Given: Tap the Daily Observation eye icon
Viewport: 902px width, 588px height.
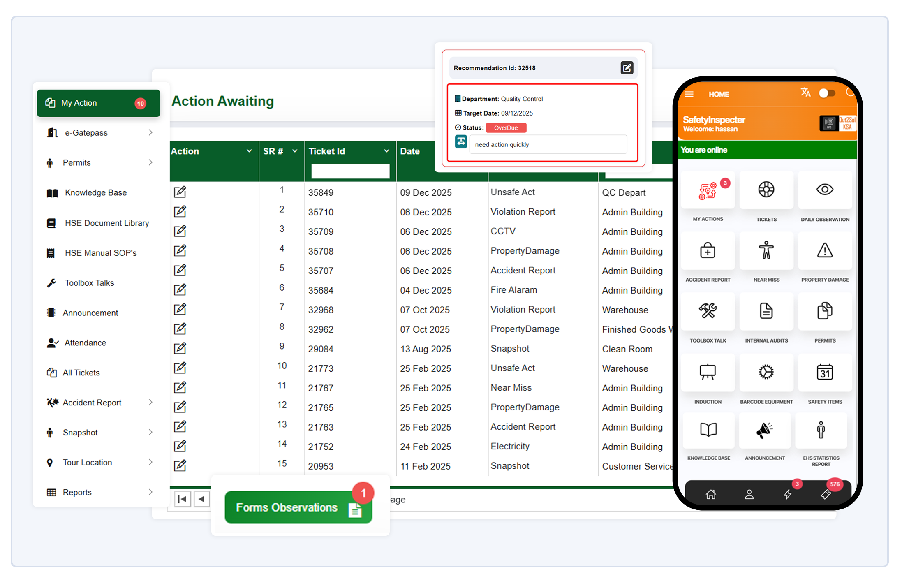Looking at the screenshot, I should coord(824,190).
